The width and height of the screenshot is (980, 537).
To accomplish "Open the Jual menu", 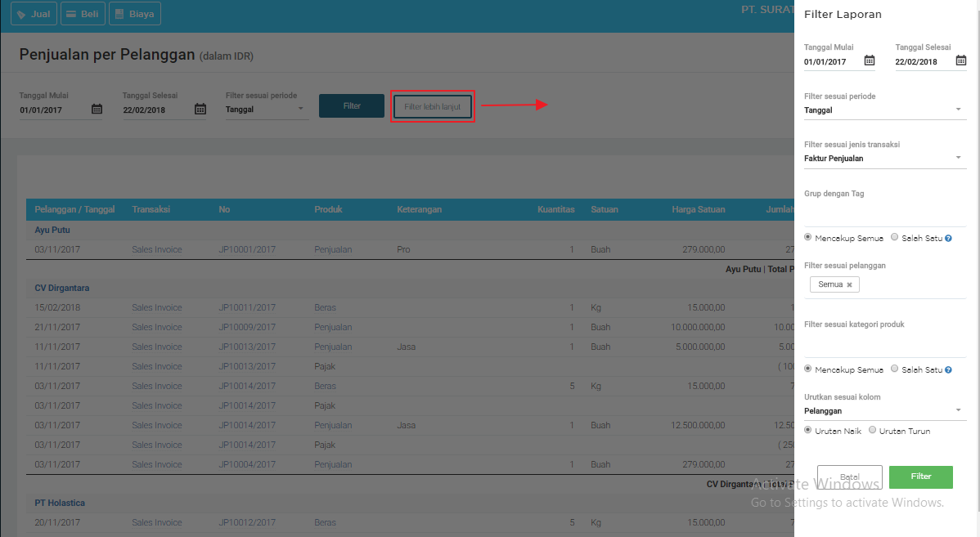I will (x=34, y=13).
